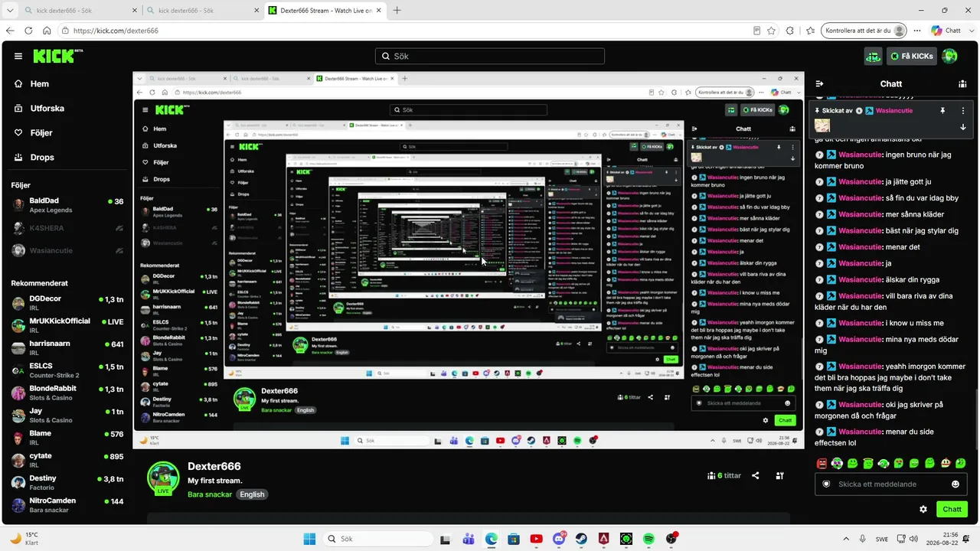Select the propeller hat emote
The image size is (980, 551).
[x=945, y=463]
